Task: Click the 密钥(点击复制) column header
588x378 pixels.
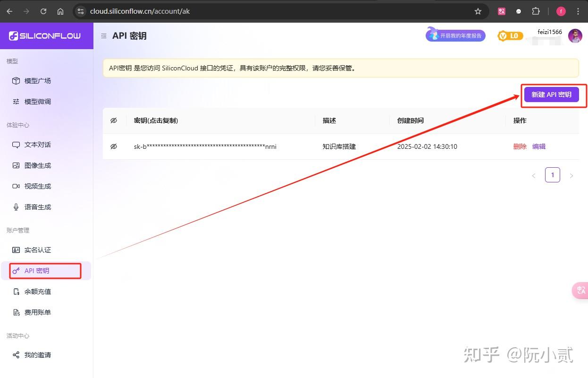Action: 156,120
